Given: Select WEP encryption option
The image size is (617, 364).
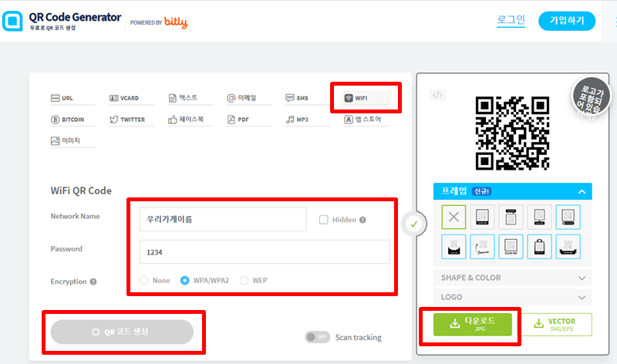Looking at the screenshot, I should coord(244,281).
